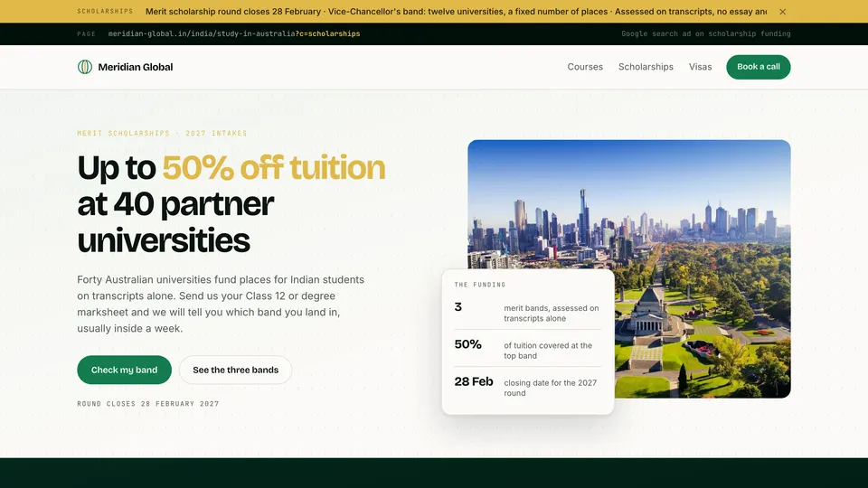The width and height of the screenshot is (868, 488).
Task: Click the SCHOLARSHIPS label in the banner
Action: click(105, 12)
